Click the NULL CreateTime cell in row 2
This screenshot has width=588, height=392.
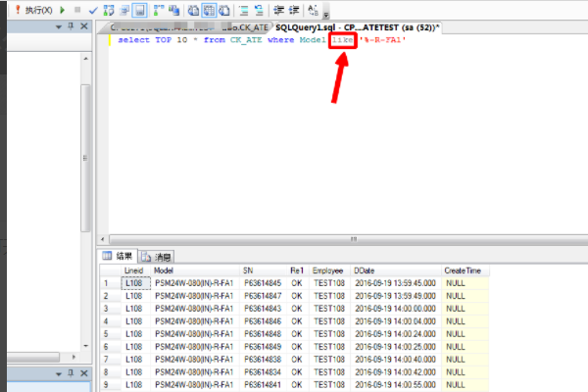coord(465,296)
